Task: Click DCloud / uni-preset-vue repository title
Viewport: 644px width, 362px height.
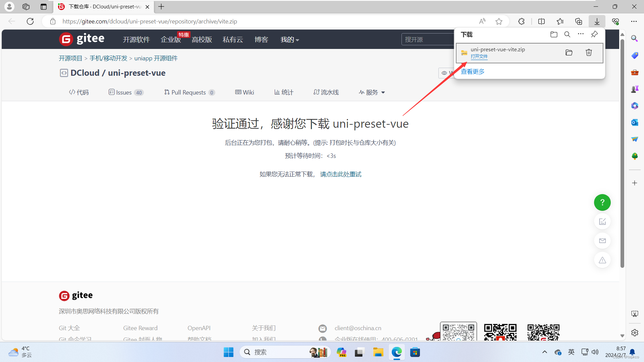Action: point(118,73)
